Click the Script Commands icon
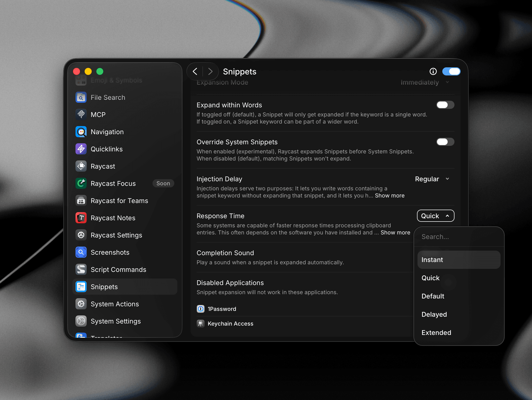532x400 pixels. coord(81,270)
